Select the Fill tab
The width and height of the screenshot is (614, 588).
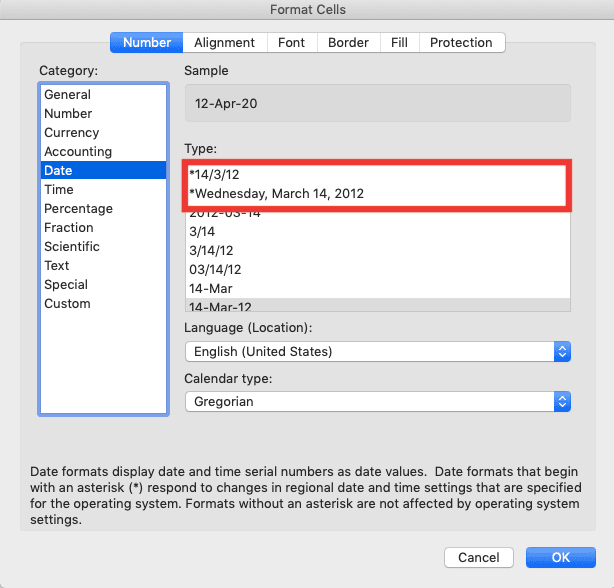pyautogui.click(x=399, y=42)
